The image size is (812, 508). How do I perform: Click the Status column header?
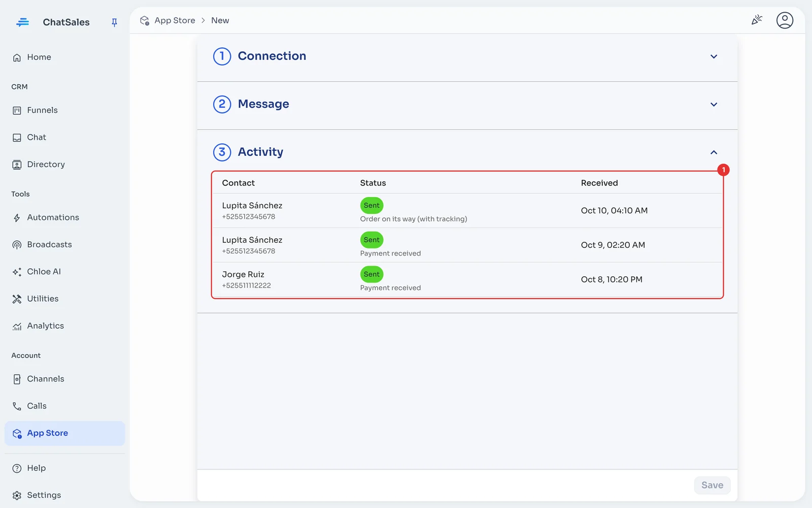pos(373,183)
